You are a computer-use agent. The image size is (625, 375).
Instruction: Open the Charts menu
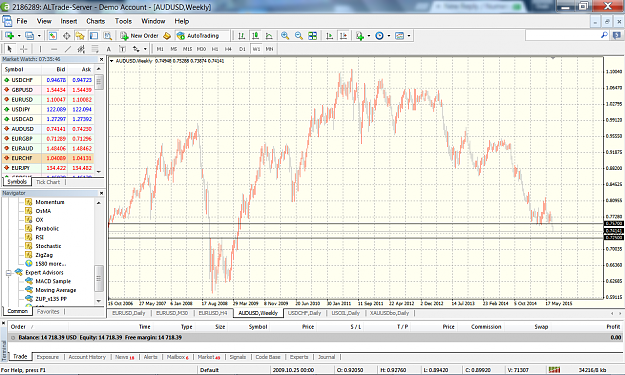point(96,21)
